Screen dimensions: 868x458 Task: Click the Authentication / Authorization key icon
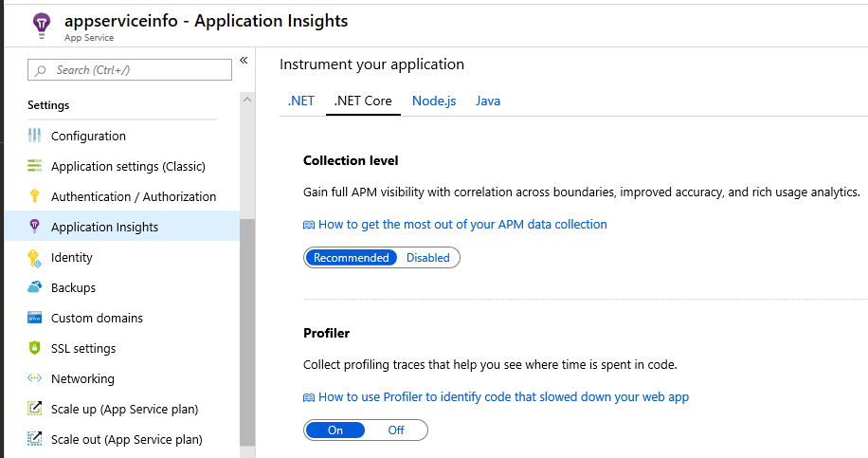pos(34,195)
